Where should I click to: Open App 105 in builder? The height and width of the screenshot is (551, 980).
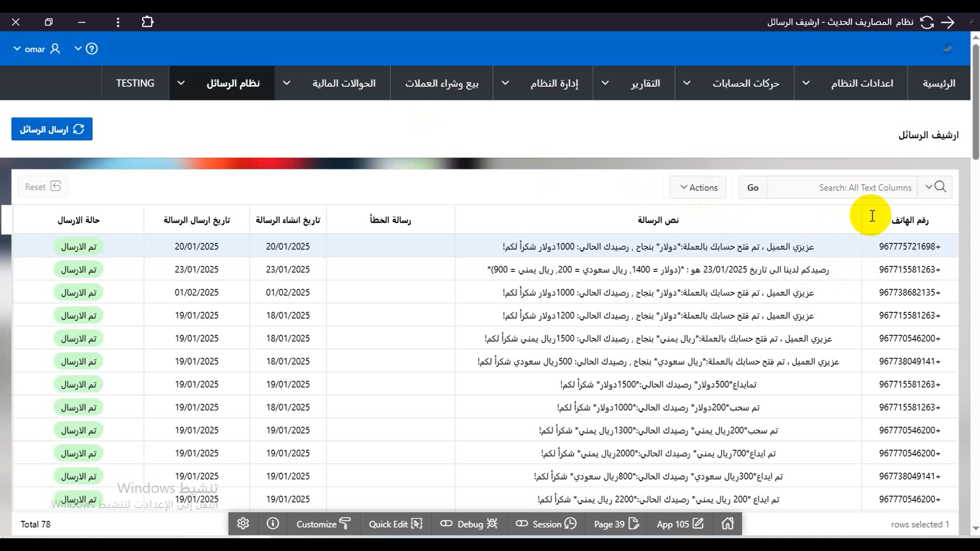click(680, 523)
